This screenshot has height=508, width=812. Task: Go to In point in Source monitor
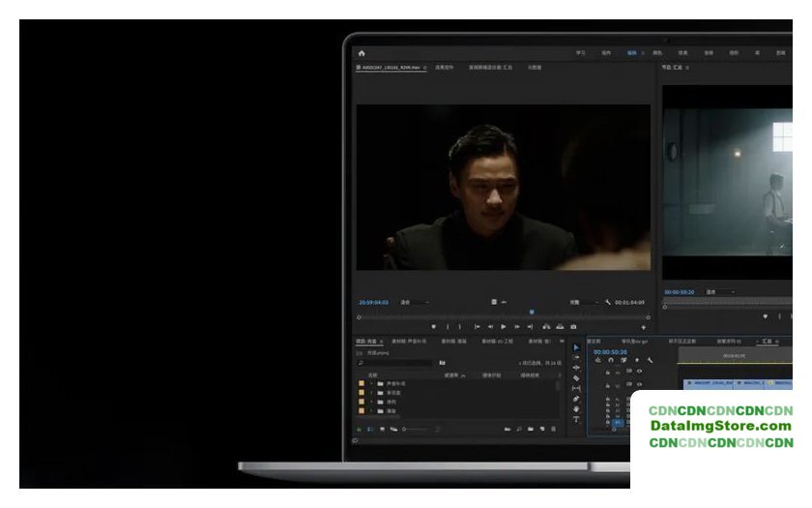pyautogui.click(x=477, y=327)
